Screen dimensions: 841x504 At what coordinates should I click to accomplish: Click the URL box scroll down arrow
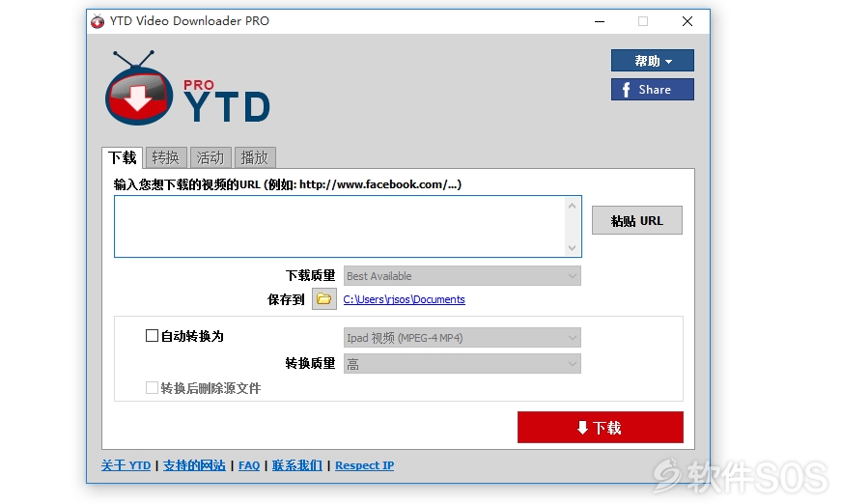tap(572, 248)
